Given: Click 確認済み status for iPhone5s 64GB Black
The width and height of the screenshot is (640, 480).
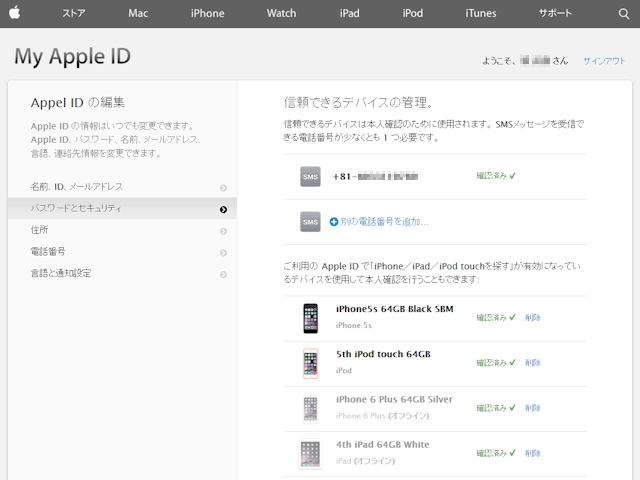Looking at the screenshot, I should pyautogui.click(x=496, y=318).
